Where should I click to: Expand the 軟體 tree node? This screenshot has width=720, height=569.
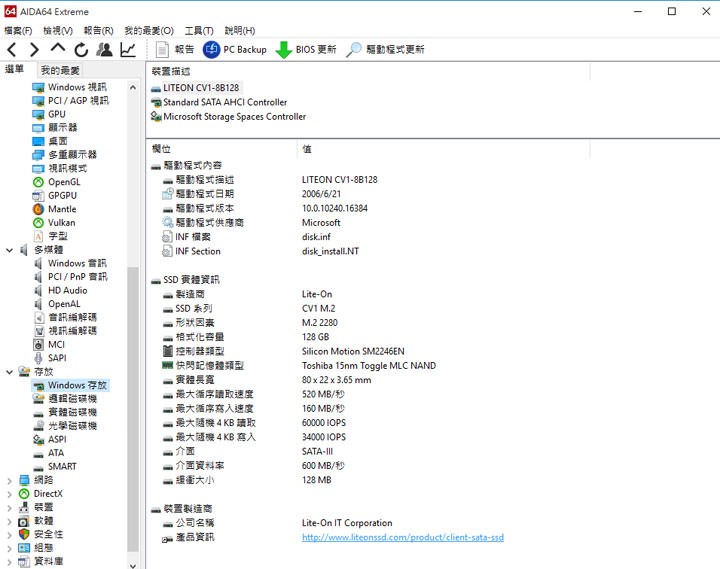coord(9,521)
